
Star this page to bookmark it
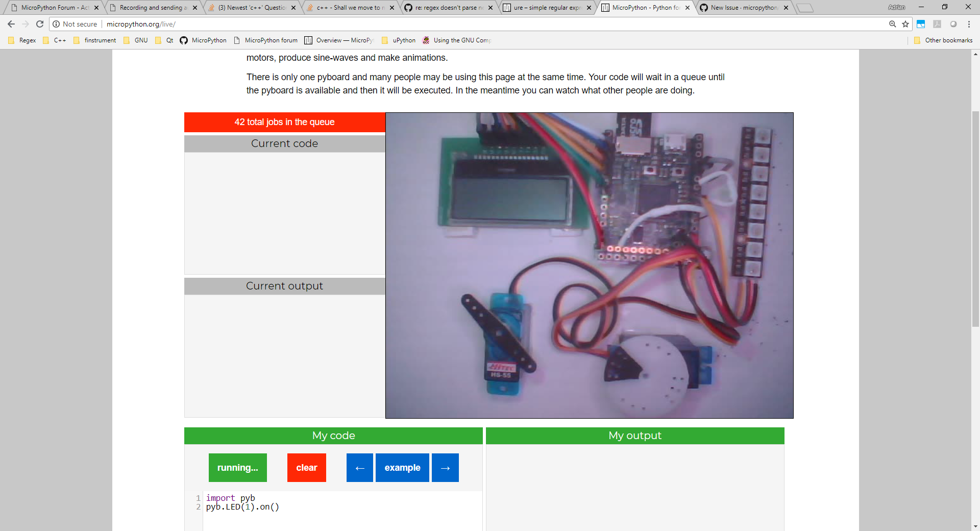pos(905,23)
